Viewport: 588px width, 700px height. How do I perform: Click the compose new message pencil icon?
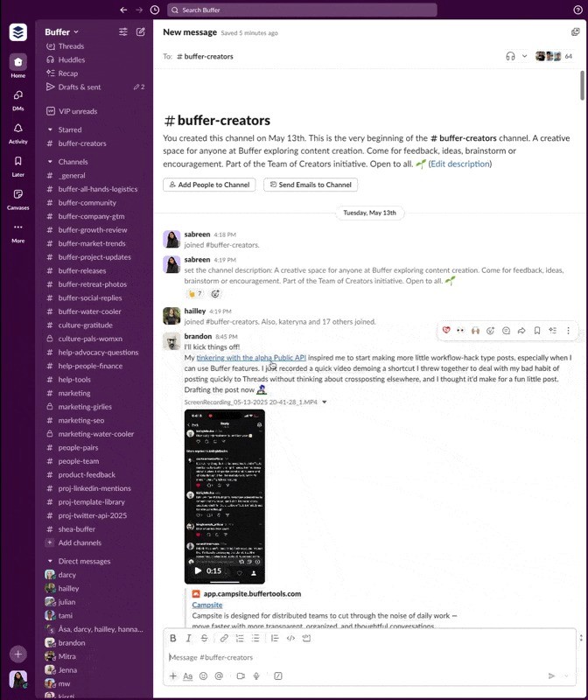click(141, 31)
